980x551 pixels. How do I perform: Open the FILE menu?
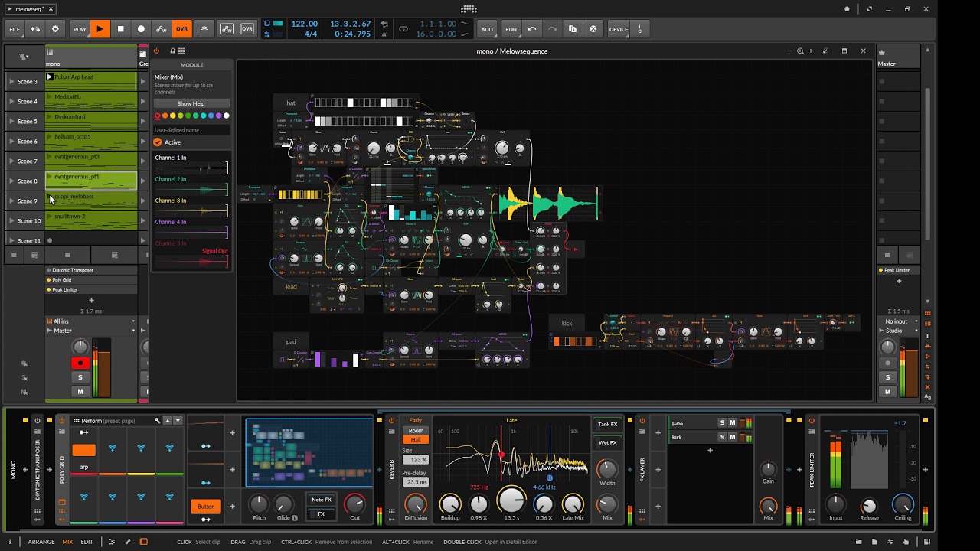click(x=15, y=29)
